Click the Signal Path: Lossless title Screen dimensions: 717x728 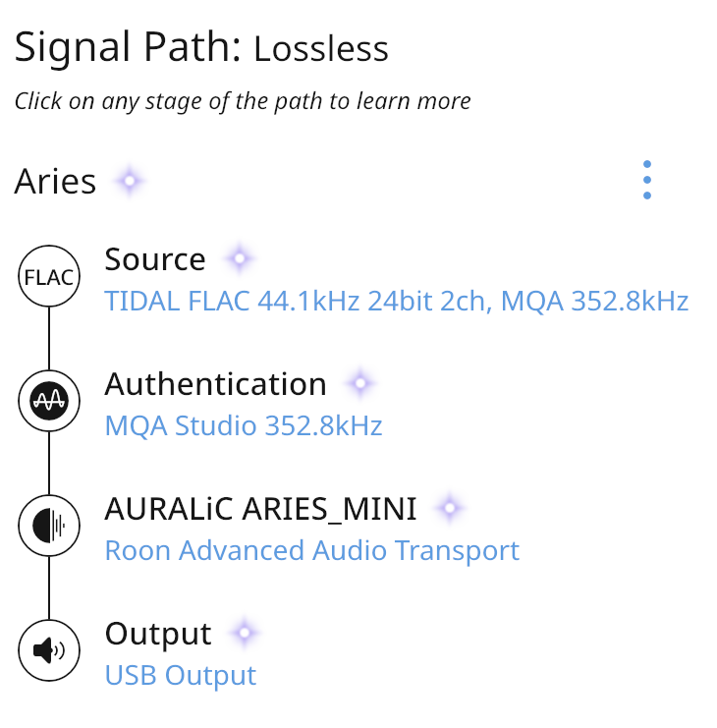(201, 47)
